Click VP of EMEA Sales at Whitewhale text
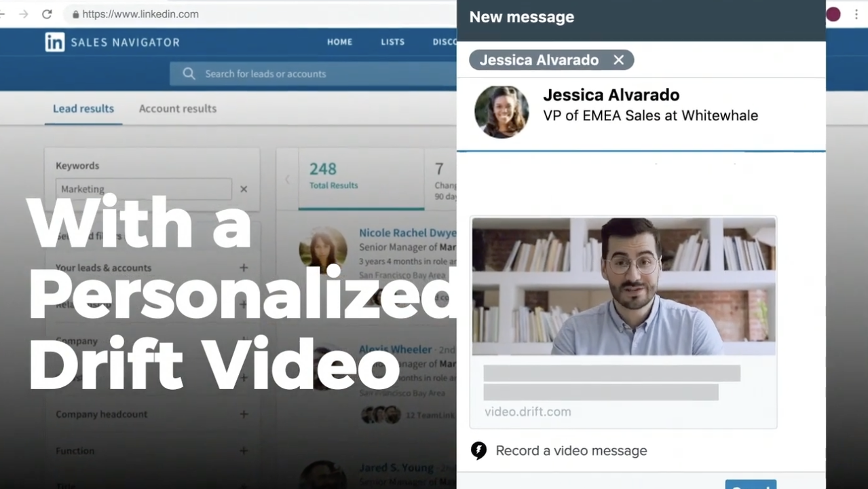This screenshot has height=489, width=868. [650, 115]
